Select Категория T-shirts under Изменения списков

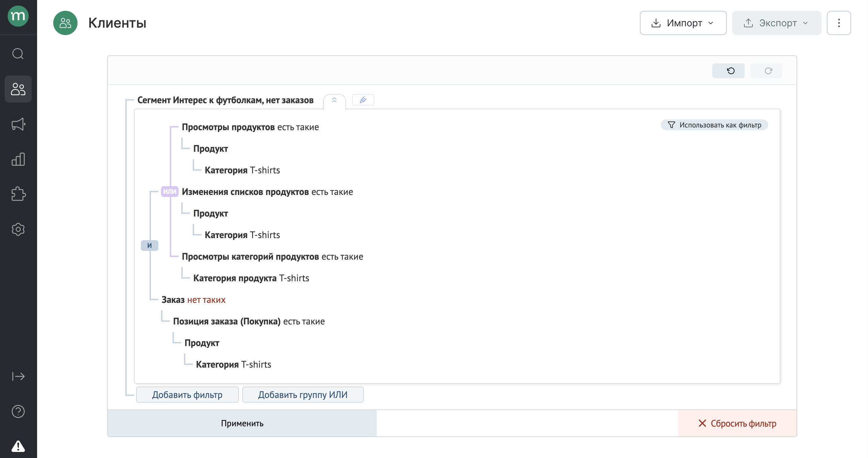click(243, 235)
